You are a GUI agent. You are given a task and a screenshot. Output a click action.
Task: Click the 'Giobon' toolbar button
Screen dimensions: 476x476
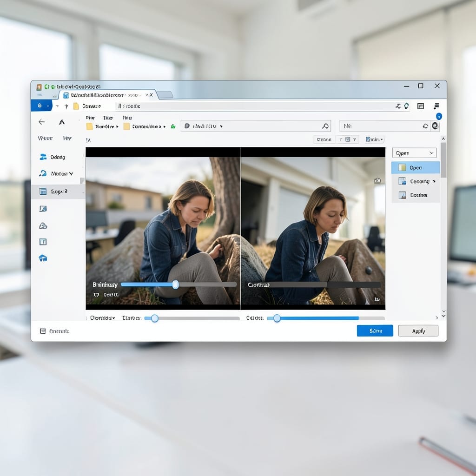(324, 139)
